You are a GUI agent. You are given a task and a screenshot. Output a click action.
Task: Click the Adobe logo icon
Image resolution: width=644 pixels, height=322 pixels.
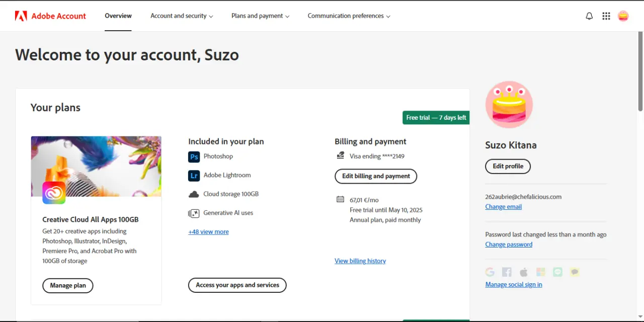pos(21,16)
